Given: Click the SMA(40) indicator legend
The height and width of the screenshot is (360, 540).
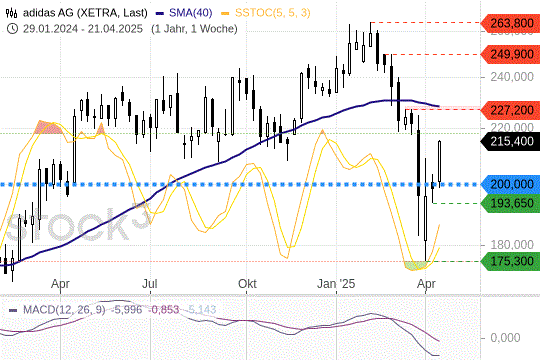Looking at the screenshot, I should pos(190,13).
